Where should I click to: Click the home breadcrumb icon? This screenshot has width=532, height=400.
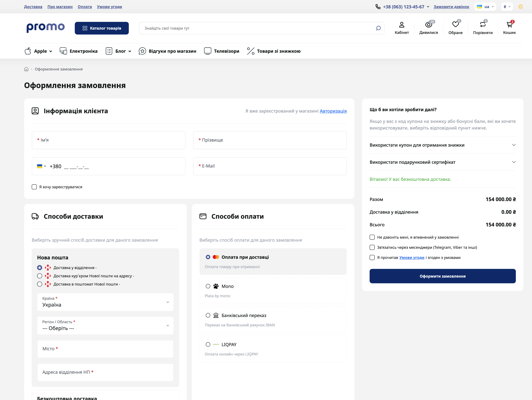tap(26, 69)
